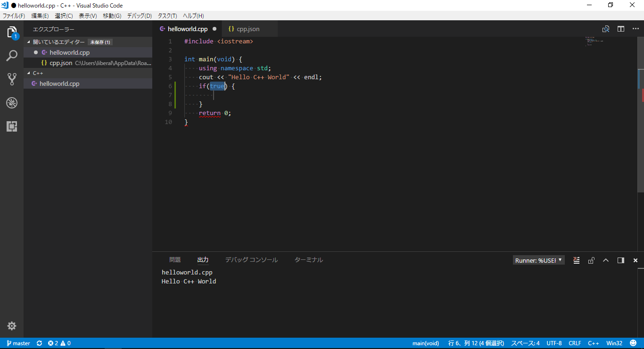Move panel to the right icon

[x=620, y=260]
